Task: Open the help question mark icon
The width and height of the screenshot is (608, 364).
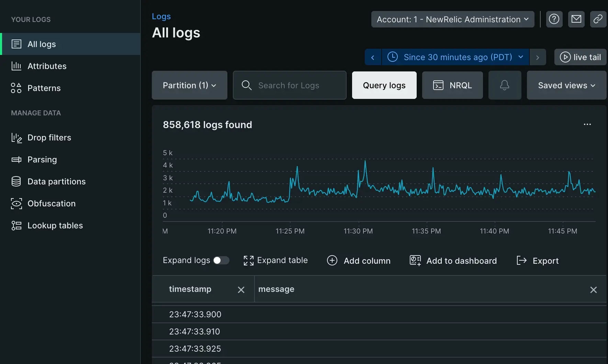Action: click(554, 19)
